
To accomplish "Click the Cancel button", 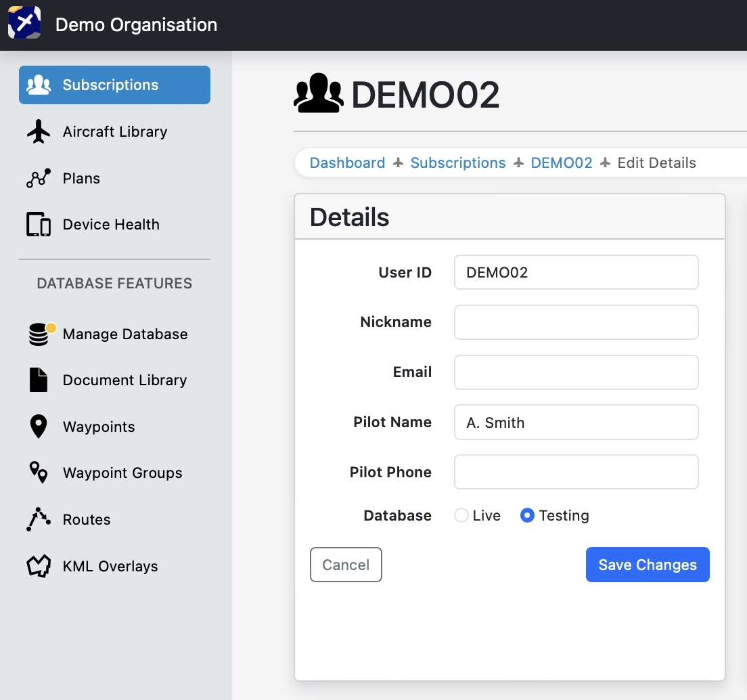I will click(x=346, y=565).
